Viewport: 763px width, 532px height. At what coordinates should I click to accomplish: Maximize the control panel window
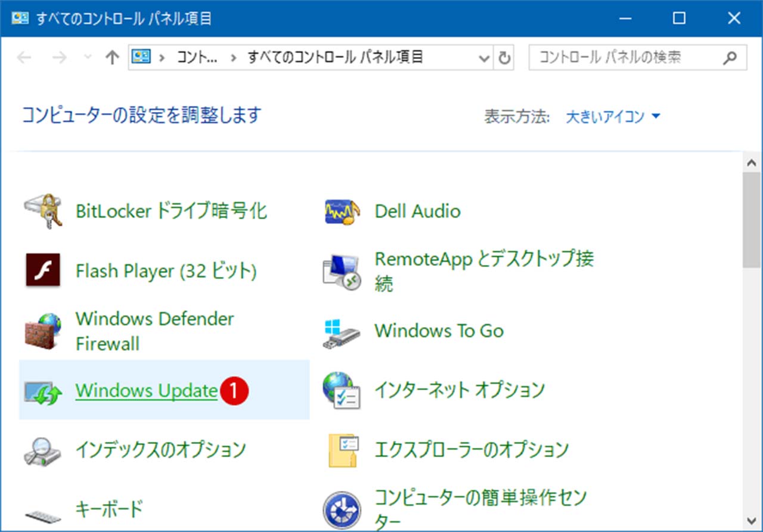679,18
